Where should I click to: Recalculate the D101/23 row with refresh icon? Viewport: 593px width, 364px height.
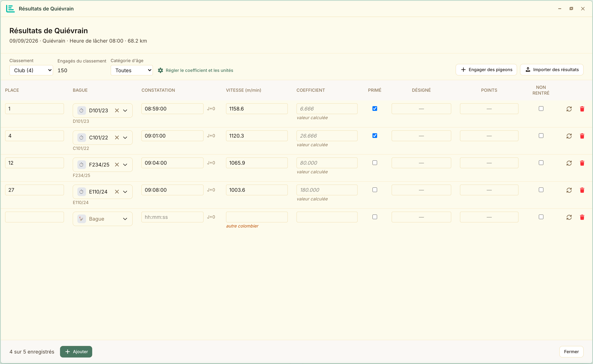(x=569, y=109)
